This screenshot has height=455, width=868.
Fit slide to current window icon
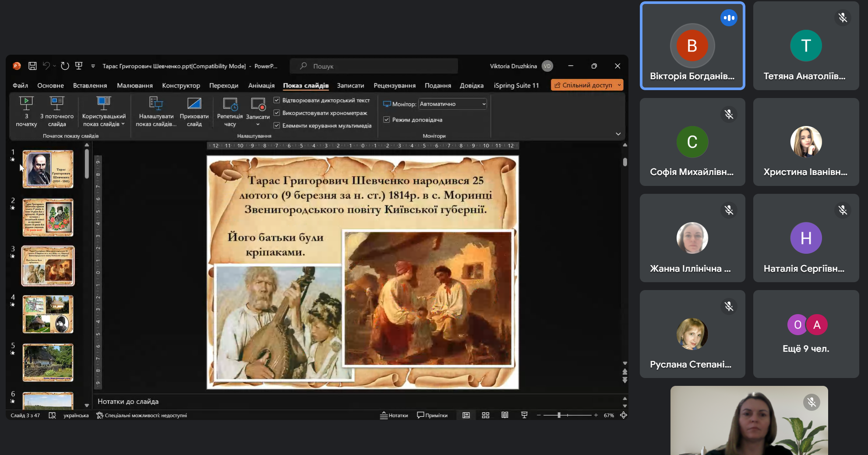[x=624, y=415]
